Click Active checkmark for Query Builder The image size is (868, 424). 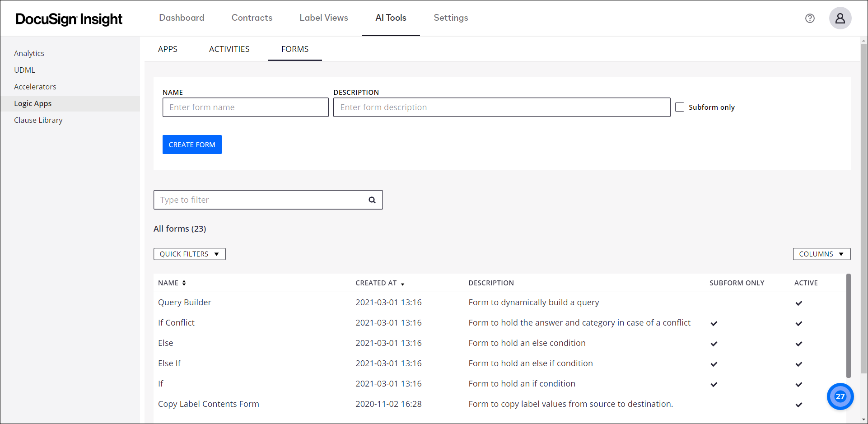point(799,303)
